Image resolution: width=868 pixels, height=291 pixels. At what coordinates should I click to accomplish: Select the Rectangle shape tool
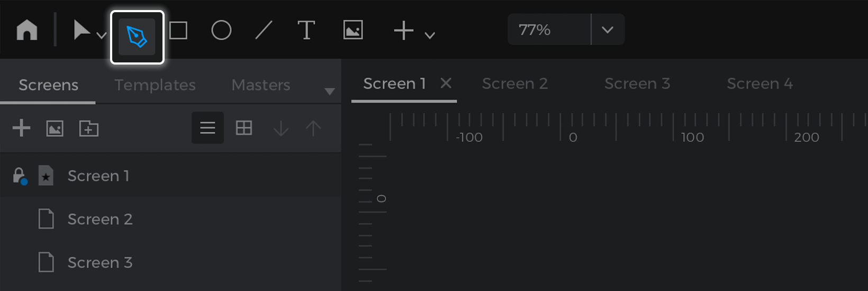click(x=178, y=30)
